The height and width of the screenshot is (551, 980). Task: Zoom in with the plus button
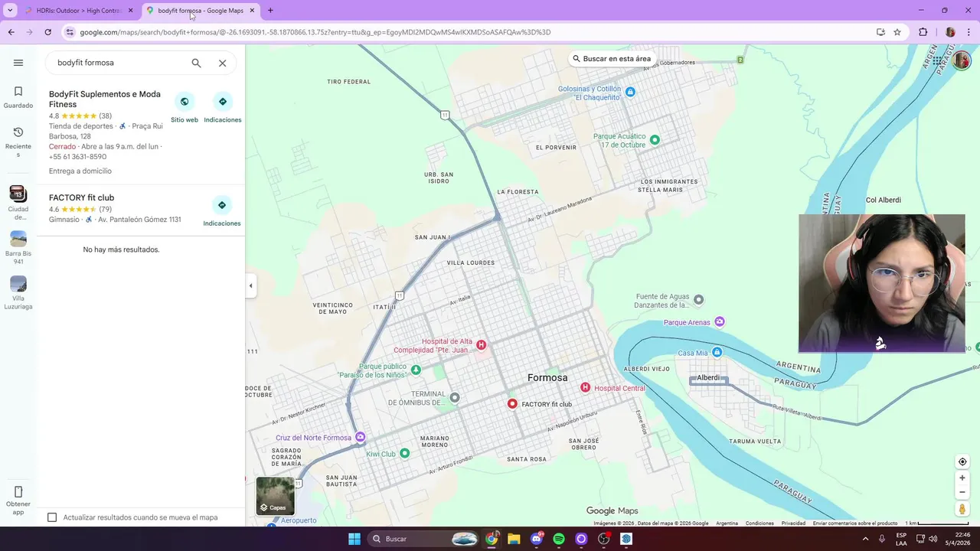click(962, 478)
